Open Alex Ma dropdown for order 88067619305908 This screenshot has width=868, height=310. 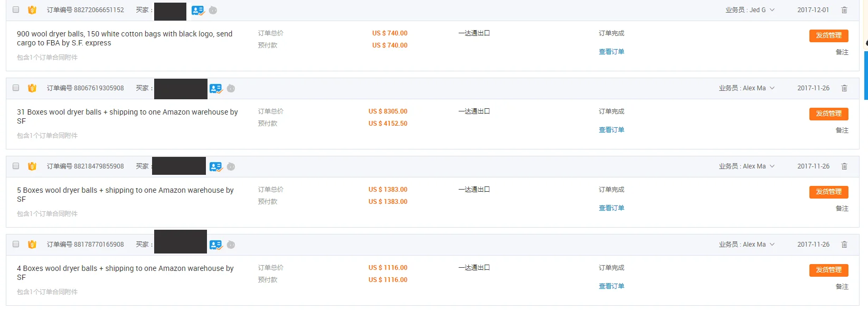click(x=772, y=88)
